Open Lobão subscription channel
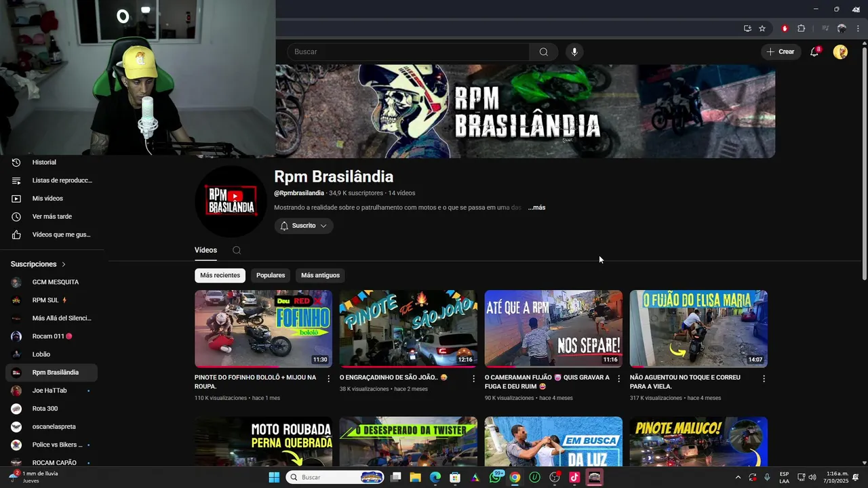The image size is (868, 488). 52,354
